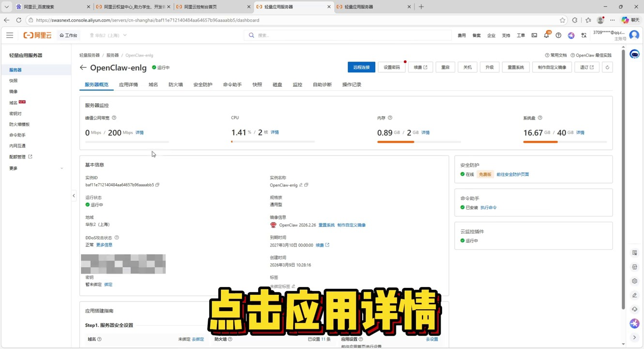The width and height of the screenshot is (644, 349).
Task: Show 系统盘 help tooltip icon
Action: click(540, 118)
